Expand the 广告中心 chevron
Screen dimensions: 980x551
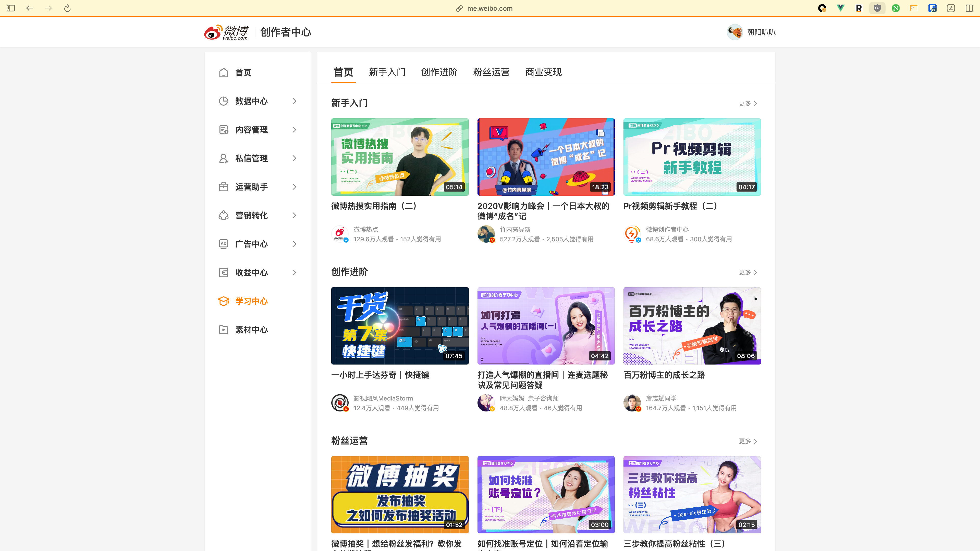click(295, 244)
